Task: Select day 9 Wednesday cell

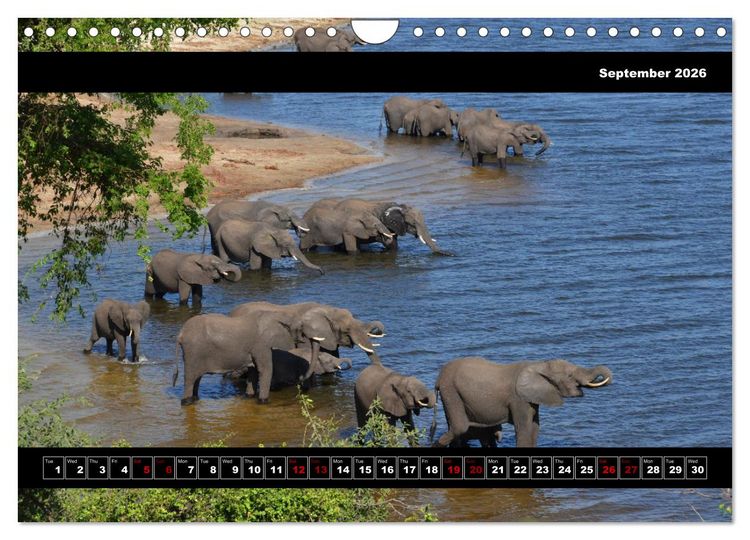Action: pos(231,468)
